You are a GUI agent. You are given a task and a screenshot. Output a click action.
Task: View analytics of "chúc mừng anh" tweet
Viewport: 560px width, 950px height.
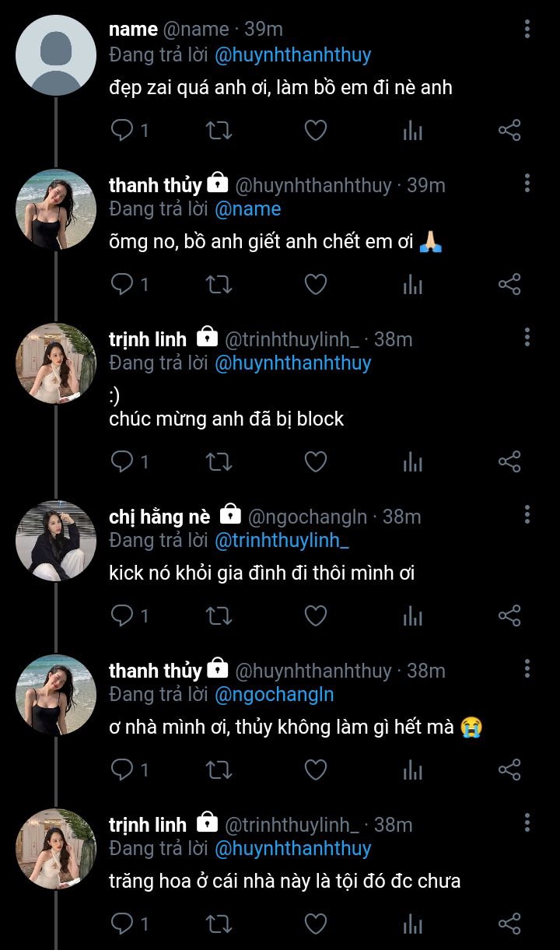[412, 462]
